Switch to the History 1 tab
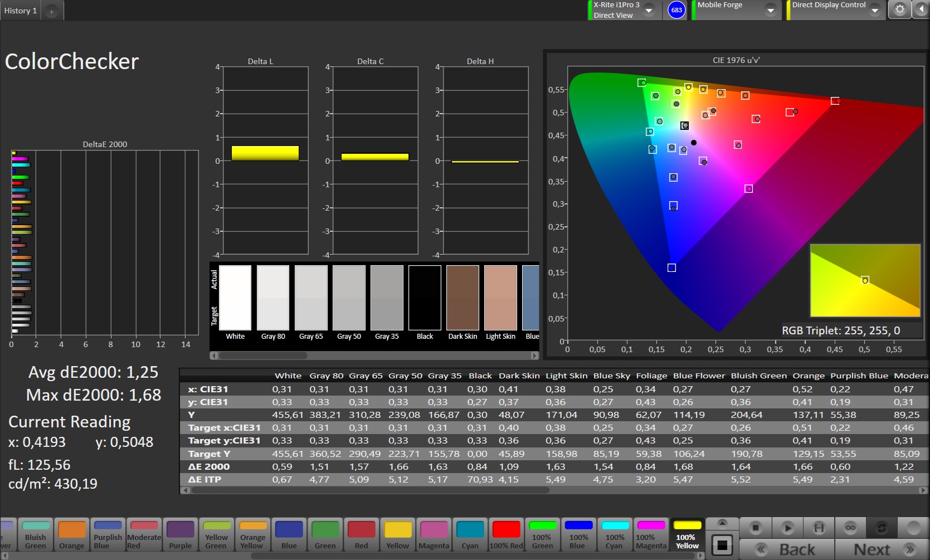 21,11
